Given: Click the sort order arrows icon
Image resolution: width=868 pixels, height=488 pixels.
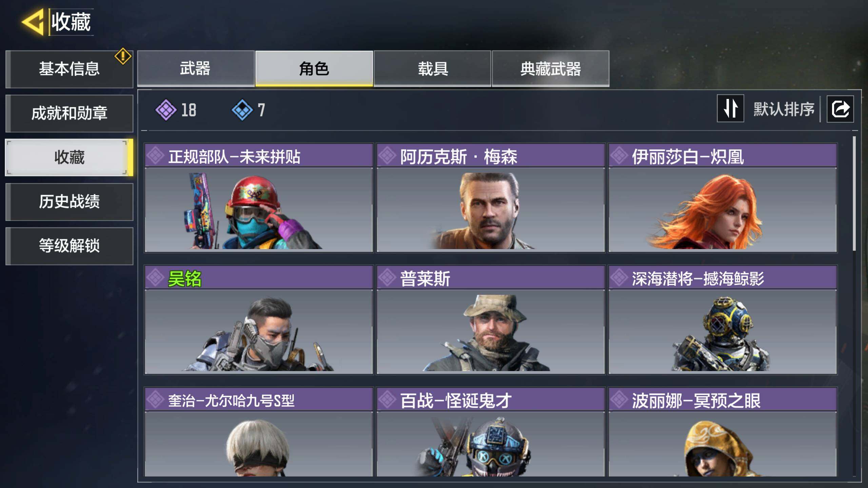Looking at the screenshot, I should (x=730, y=108).
